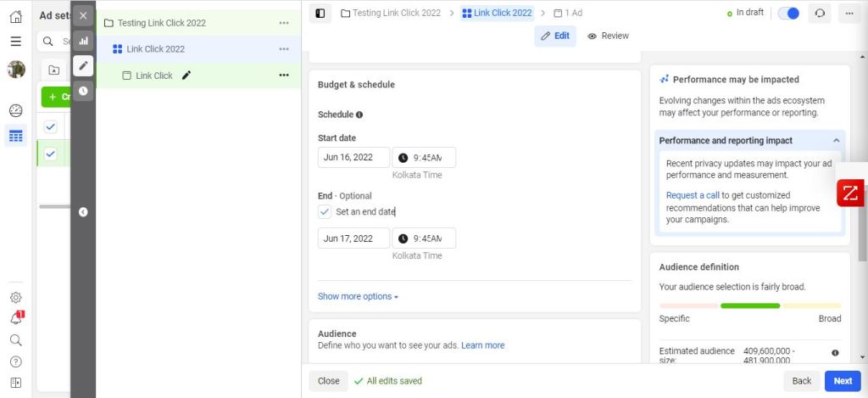This screenshot has width=868, height=398.
Task: Open the more options menu for Link Click 2022
Action: pos(284,49)
